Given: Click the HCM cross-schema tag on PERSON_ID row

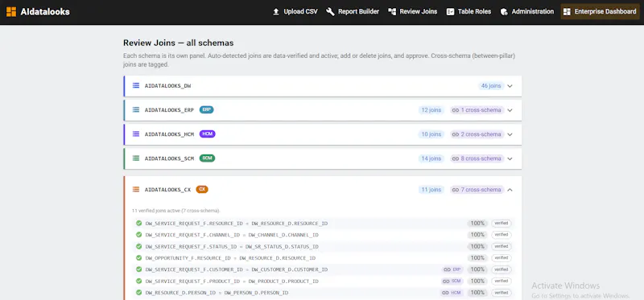Looking at the screenshot, I should tap(452, 293).
